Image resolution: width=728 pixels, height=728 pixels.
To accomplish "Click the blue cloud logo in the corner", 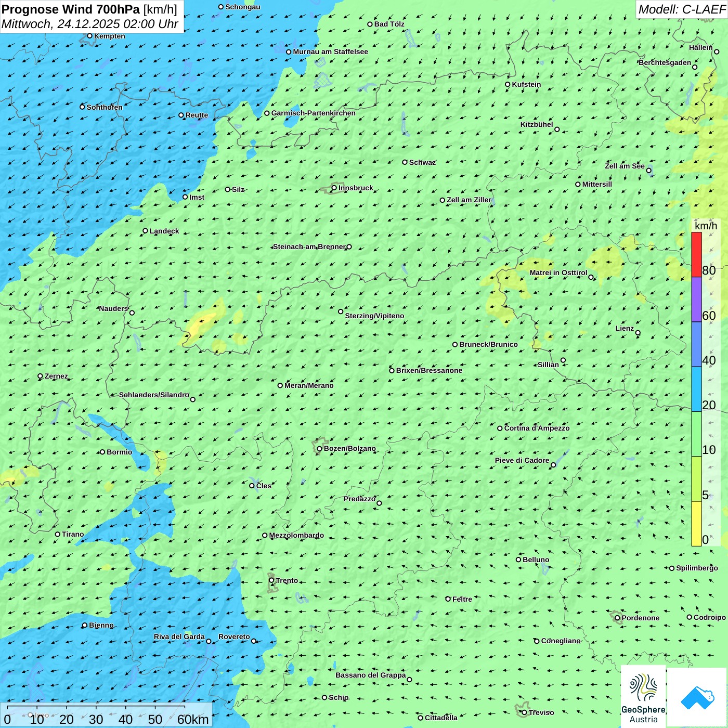I will (x=697, y=697).
